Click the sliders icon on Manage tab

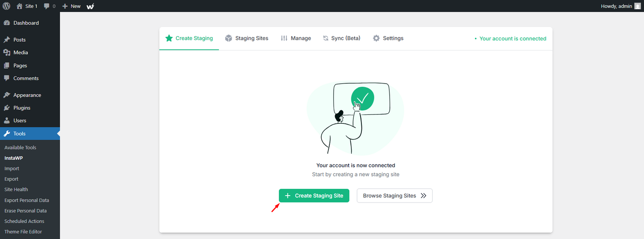pyautogui.click(x=284, y=38)
